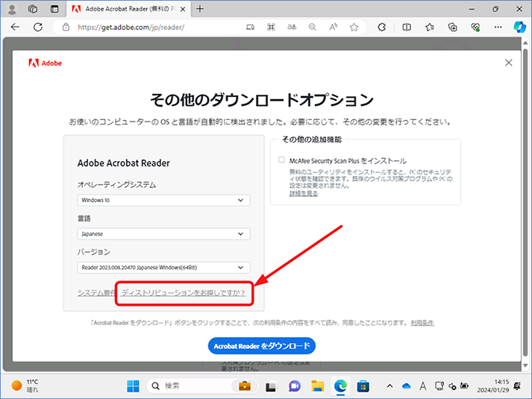The image size is (532, 399).
Task: Click the page vertical scrollbar
Action: 525,204
